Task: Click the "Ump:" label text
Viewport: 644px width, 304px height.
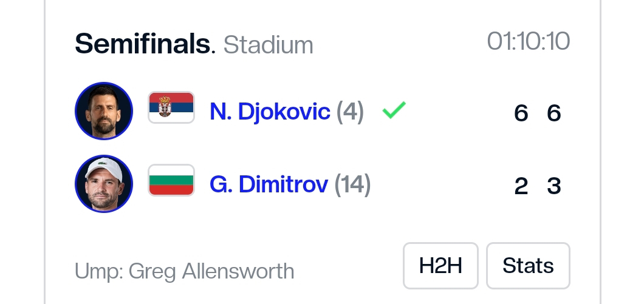Action: (x=98, y=271)
